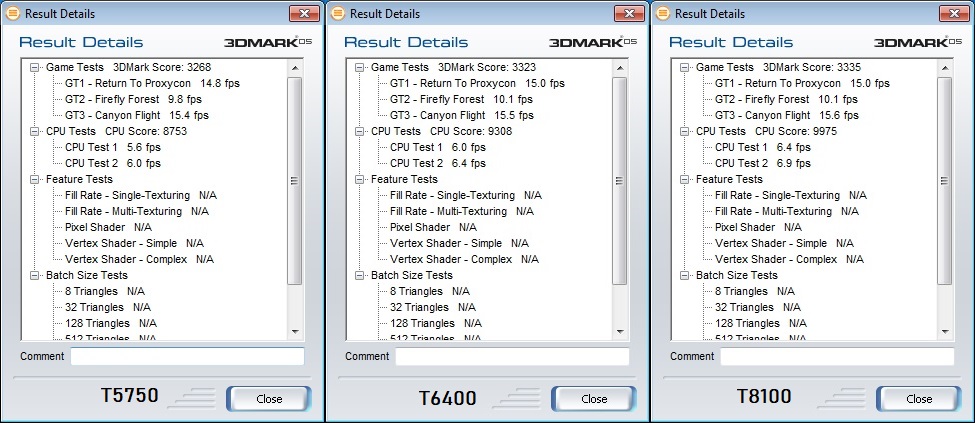Collapse Game Tests in the T8100 window
The image size is (975, 423).
pyautogui.click(x=685, y=67)
